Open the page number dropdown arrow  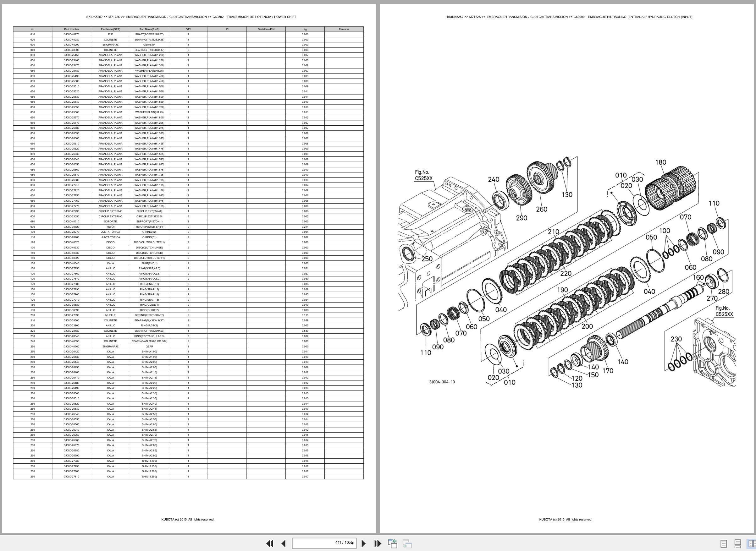(x=352, y=543)
